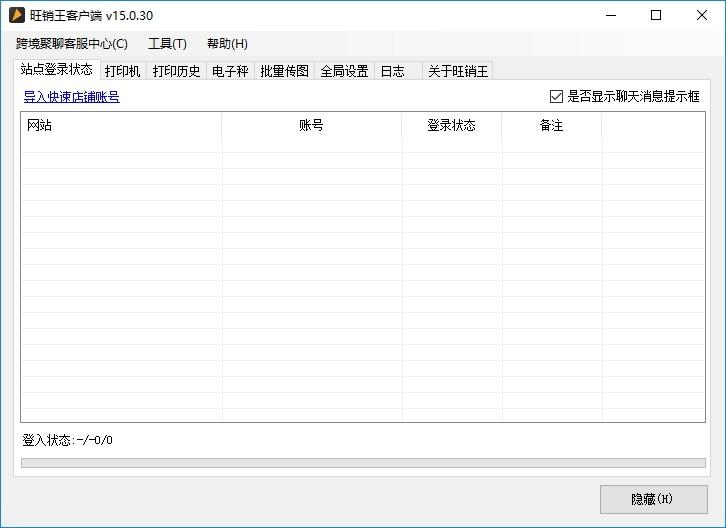Maximize the 旺销王客户端 window
This screenshot has width=726, height=528.
(x=656, y=15)
